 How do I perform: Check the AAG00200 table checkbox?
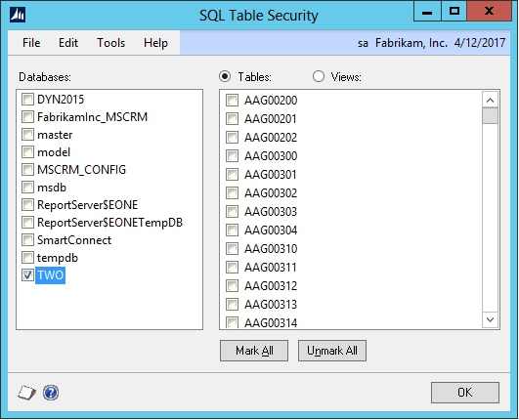232,101
